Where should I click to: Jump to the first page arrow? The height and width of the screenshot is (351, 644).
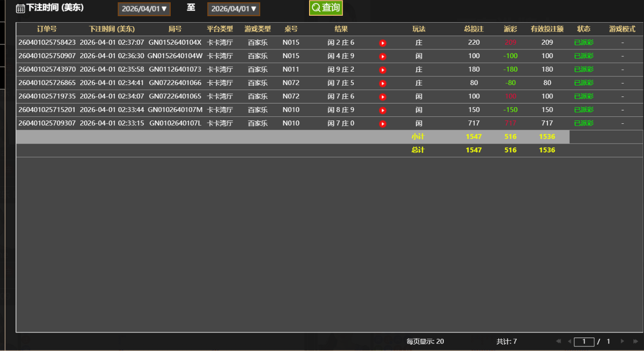tap(558, 341)
